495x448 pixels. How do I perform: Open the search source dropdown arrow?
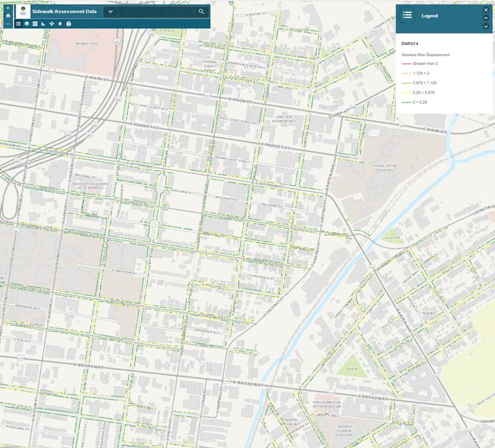(110, 12)
